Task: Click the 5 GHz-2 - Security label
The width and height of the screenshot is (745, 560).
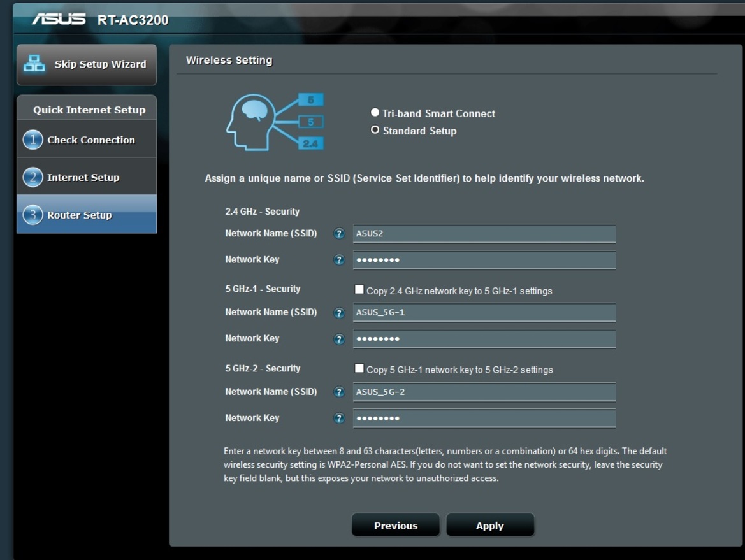Action: point(263,368)
